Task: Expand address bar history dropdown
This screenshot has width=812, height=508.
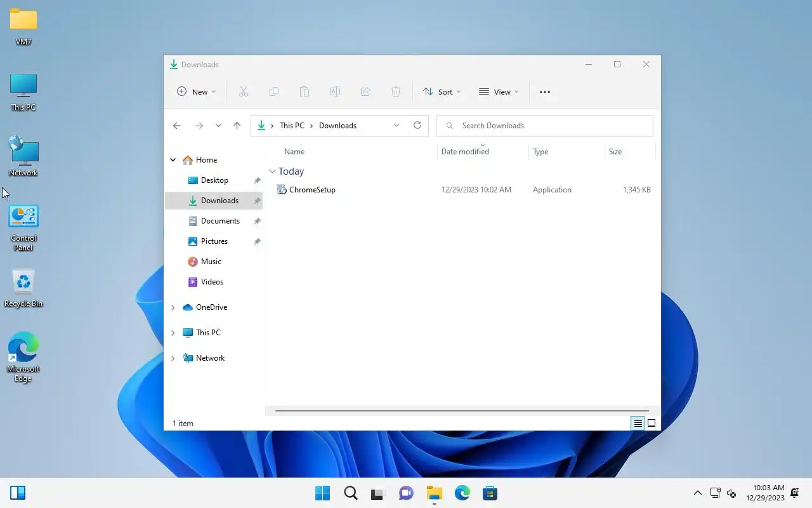Action: pyautogui.click(x=396, y=125)
